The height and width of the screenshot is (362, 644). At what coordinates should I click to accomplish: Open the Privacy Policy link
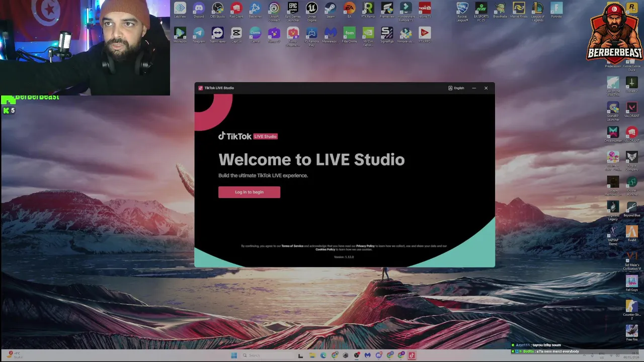365,246
